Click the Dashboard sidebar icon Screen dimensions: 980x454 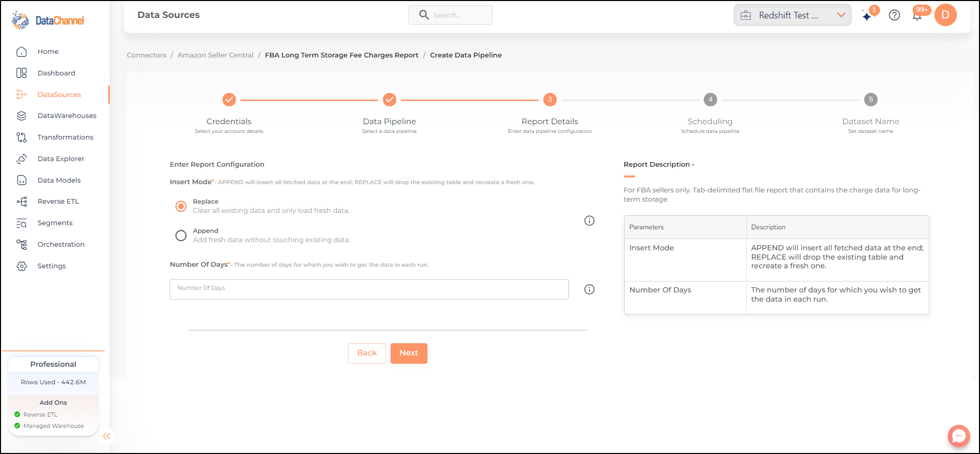(x=22, y=73)
